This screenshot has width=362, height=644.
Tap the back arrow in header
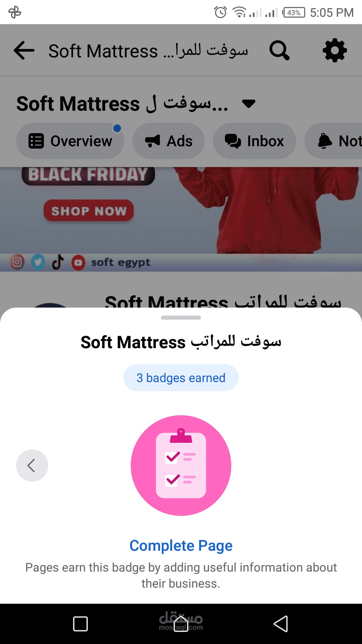pyautogui.click(x=24, y=50)
